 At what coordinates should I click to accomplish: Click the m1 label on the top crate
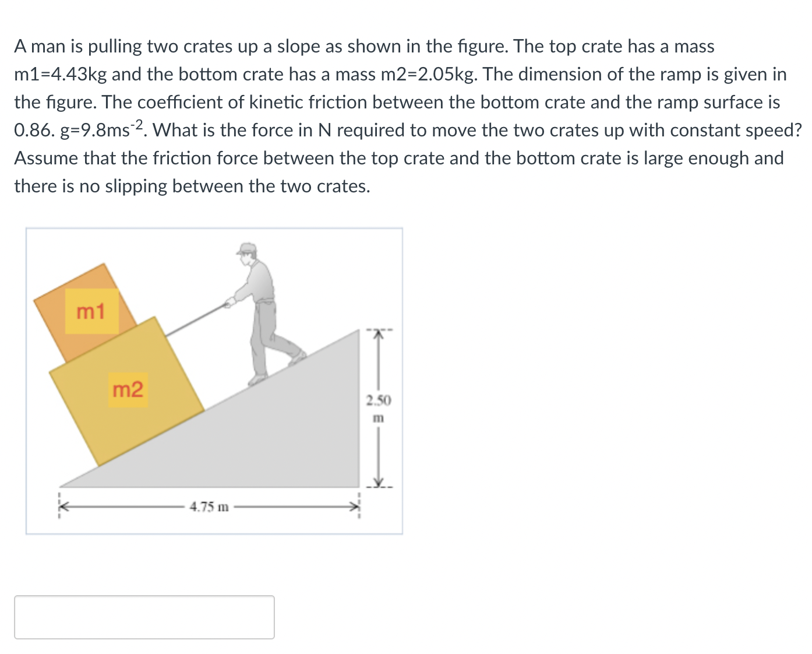pos(91,312)
